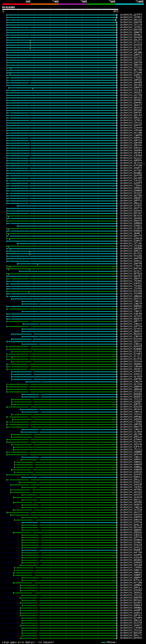Click the Large gaps legend text
Screen dimensions: 146x644
(28, 642)
